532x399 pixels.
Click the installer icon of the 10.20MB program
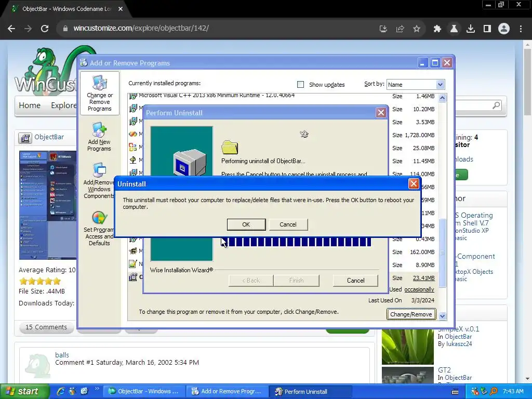click(x=133, y=109)
